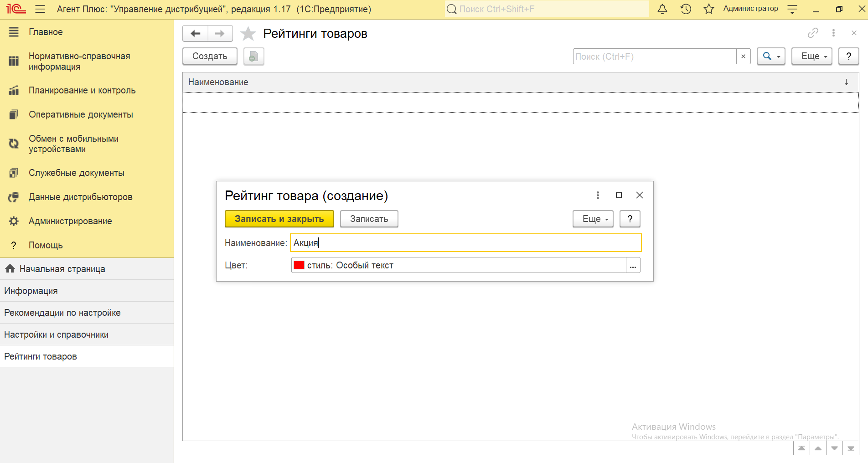The height and width of the screenshot is (463, 868).
Task: Click Записать и закрыть button
Action: tap(279, 219)
